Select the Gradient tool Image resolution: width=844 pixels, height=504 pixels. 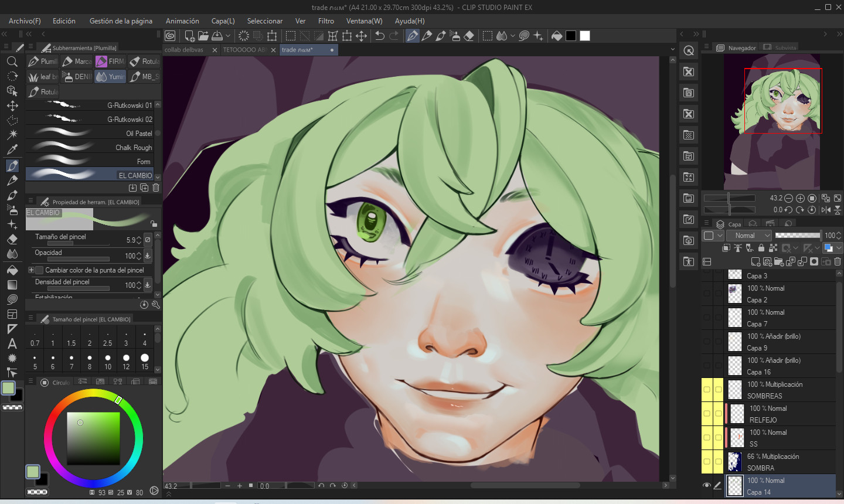12,285
